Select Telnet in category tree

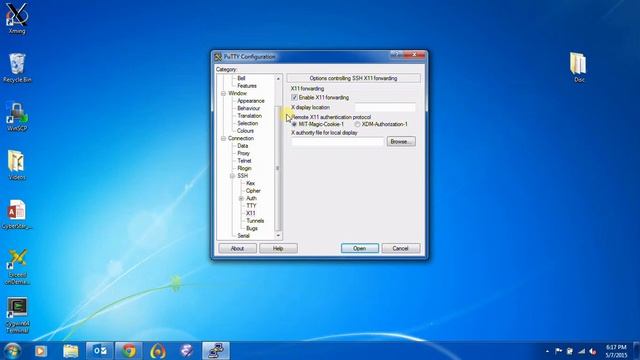(x=244, y=161)
